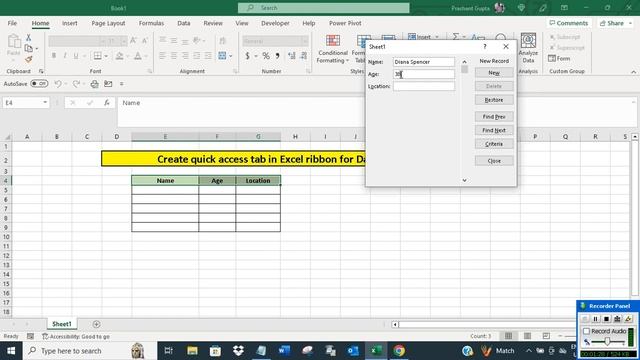Viewport: 640px width, 360px height.
Task: Open the Comments pane button
Action: click(569, 23)
